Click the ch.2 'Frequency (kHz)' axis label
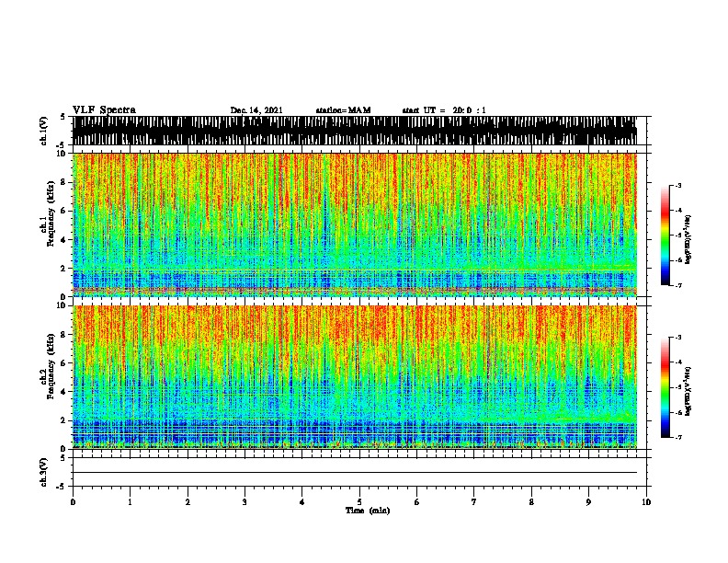 coord(51,366)
